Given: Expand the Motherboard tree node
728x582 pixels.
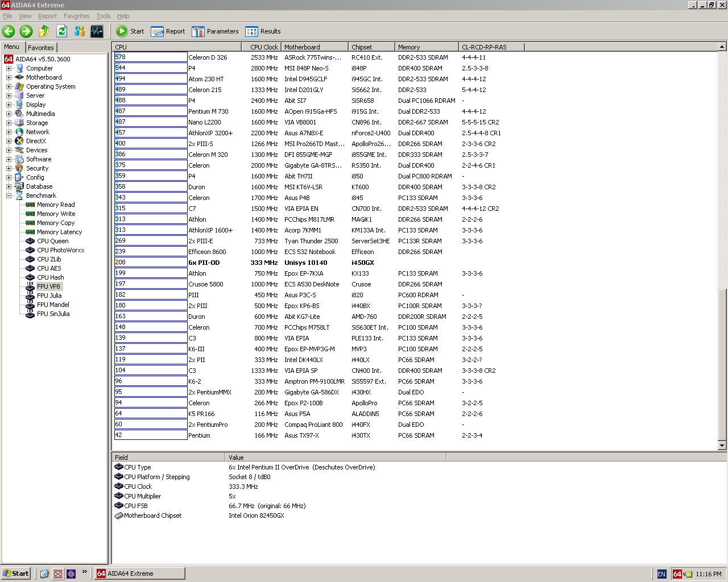Looking at the screenshot, I should [x=9, y=77].
